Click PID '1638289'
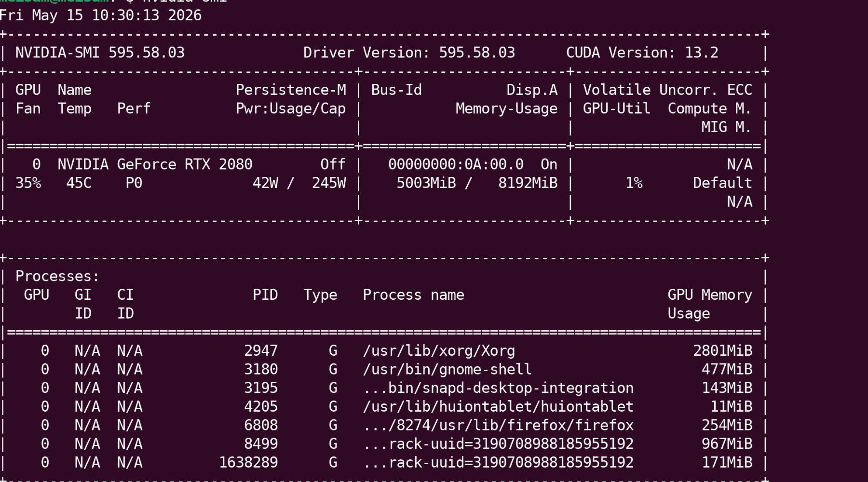The height and width of the screenshot is (482, 868). (x=248, y=463)
